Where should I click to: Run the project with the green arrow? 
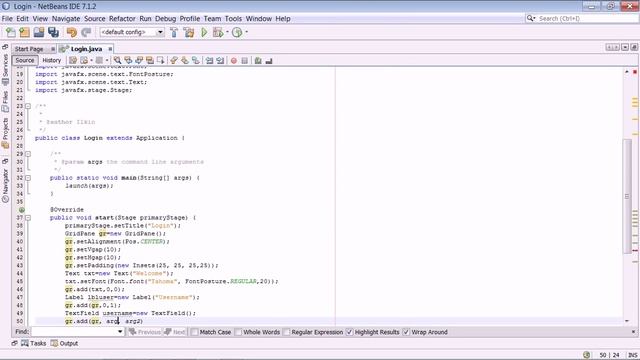[x=204, y=32]
